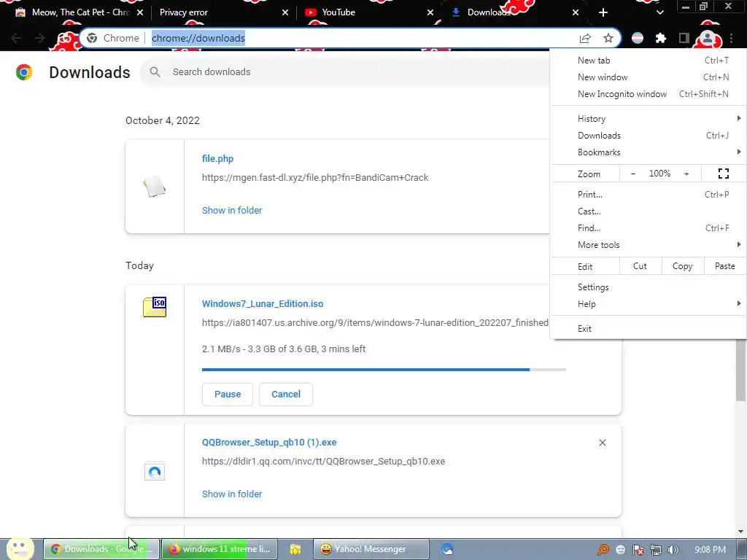Click the Start button smiley orb
The image size is (747, 560).
(x=20, y=548)
